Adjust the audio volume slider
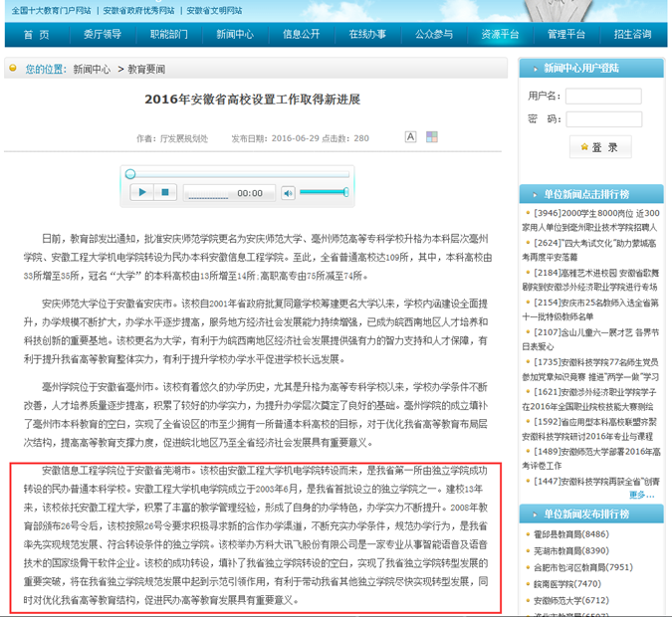672x617 pixels. (x=324, y=192)
